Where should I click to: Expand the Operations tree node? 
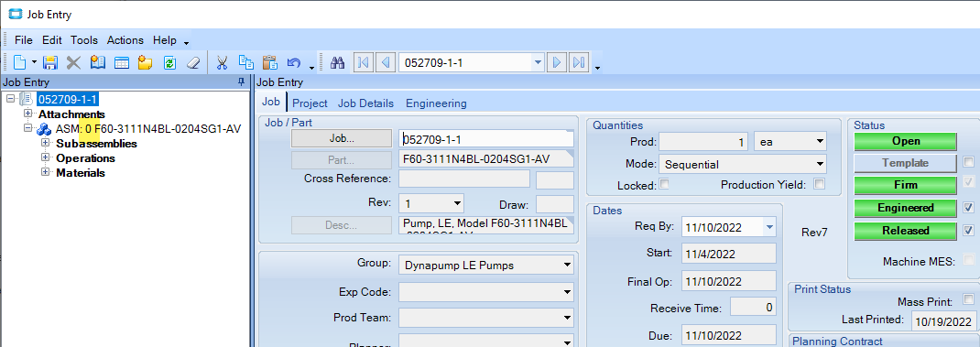46,157
